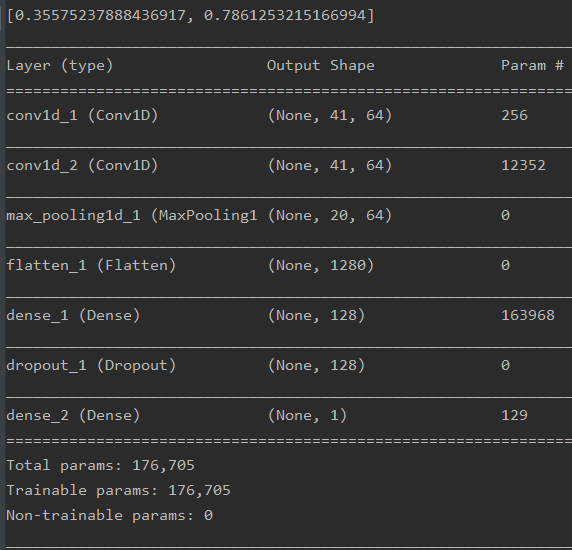Click the param count 163968
Image resolution: width=572 pixels, height=550 pixels.
click(x=528, y=315)
